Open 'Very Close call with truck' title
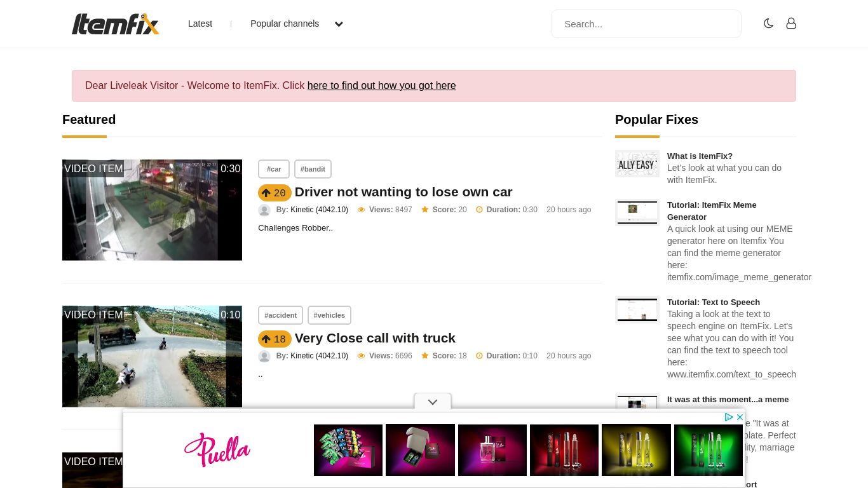This screenshot has width=868, height=488. [375, 338]
